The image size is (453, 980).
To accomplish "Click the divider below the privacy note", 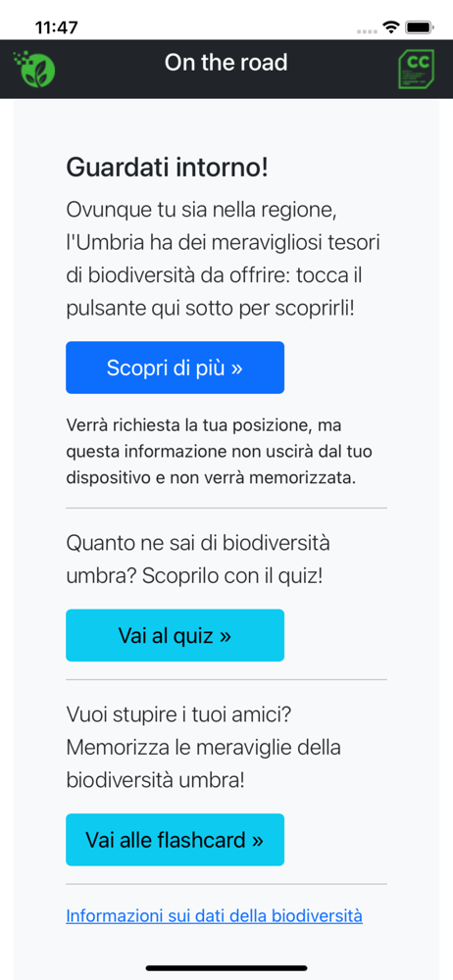I will (226, 508).
